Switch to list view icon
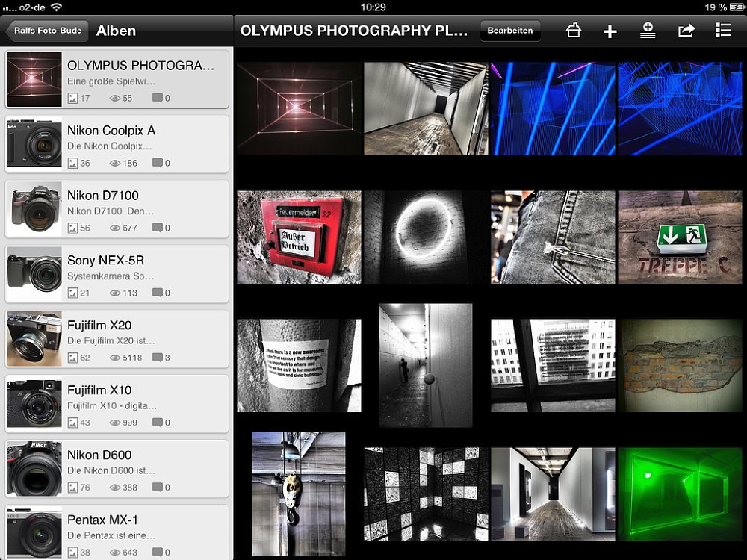747x560 pixels. (722, 31)
